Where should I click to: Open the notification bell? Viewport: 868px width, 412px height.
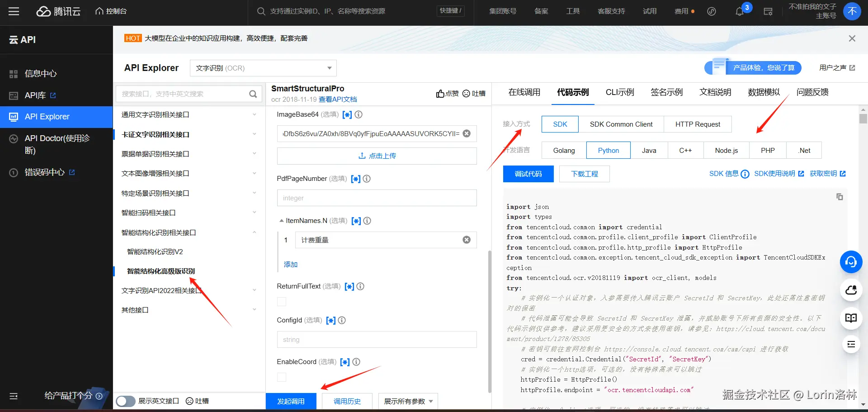click(x=740, y=11)
